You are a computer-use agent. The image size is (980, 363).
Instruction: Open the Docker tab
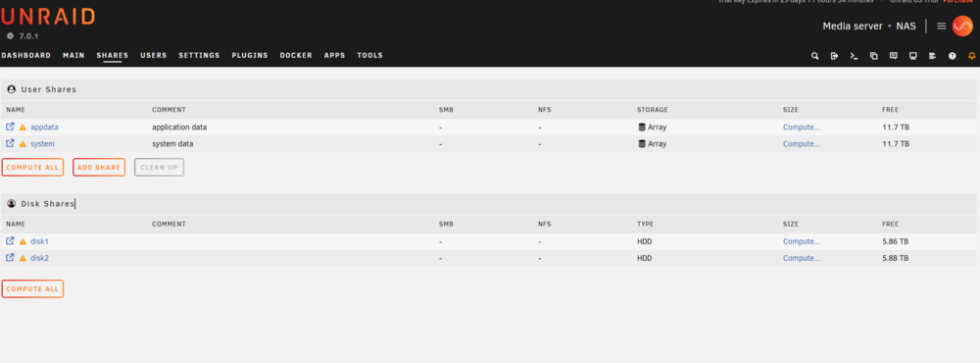(296, 56)
